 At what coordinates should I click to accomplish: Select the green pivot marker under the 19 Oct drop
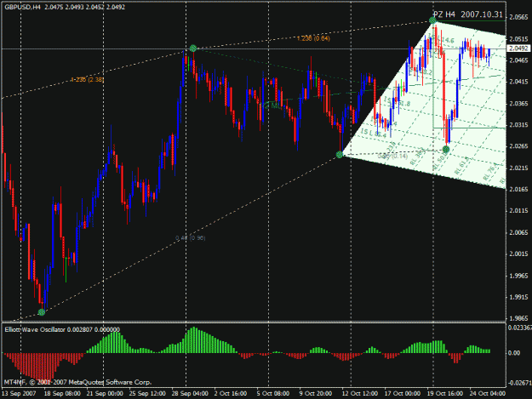coord(446,149)
